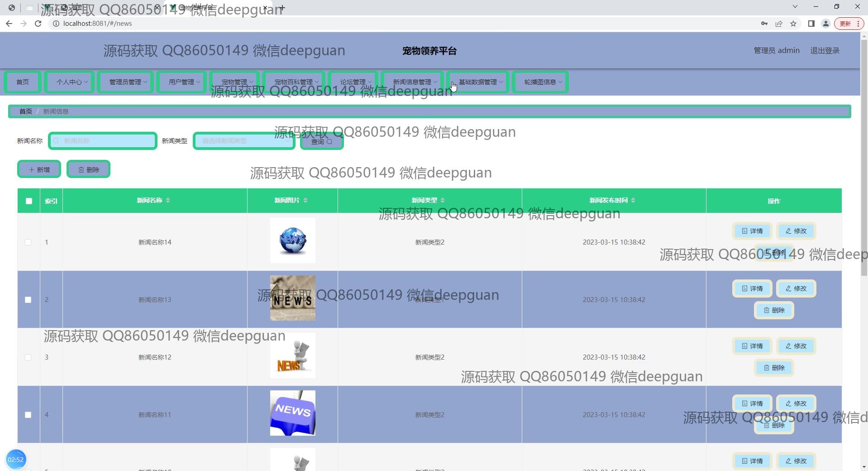Viewport: 868px width, 471px height.
Task: Go to 首页 in the navigation bar
Action: (x=23, y=82)
